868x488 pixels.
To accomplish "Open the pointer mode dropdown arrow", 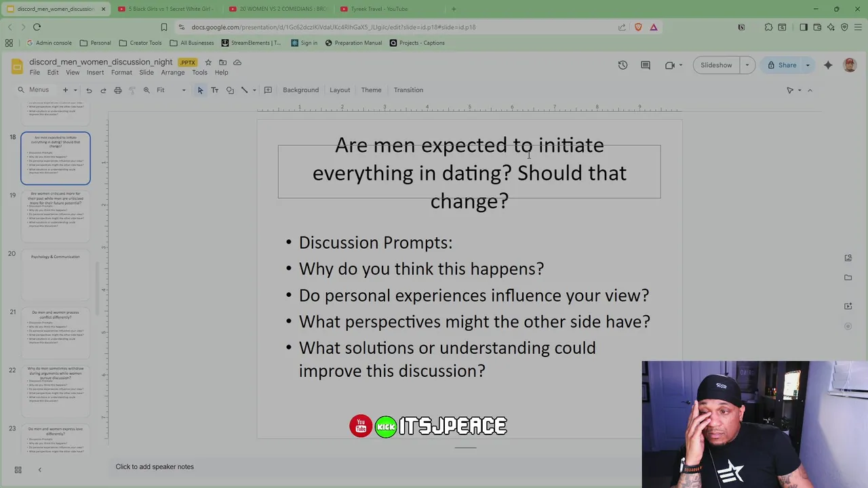I will tap(800, 90).
